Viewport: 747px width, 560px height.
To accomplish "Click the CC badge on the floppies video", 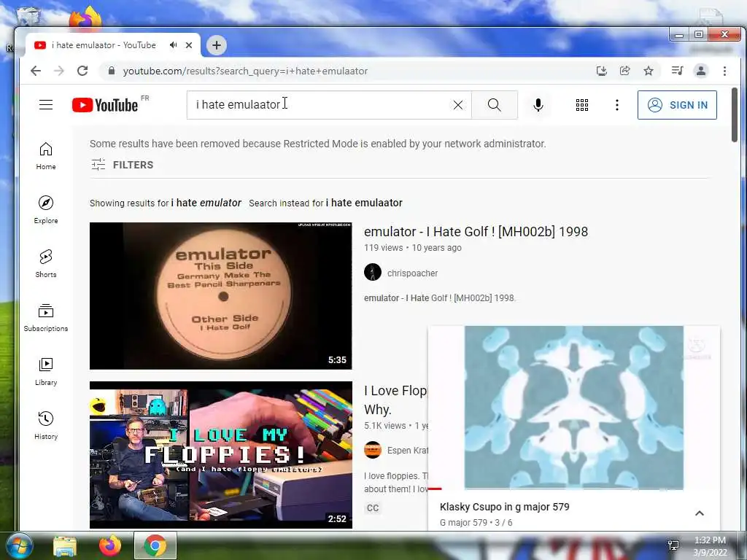I will [x=373, y=508].
